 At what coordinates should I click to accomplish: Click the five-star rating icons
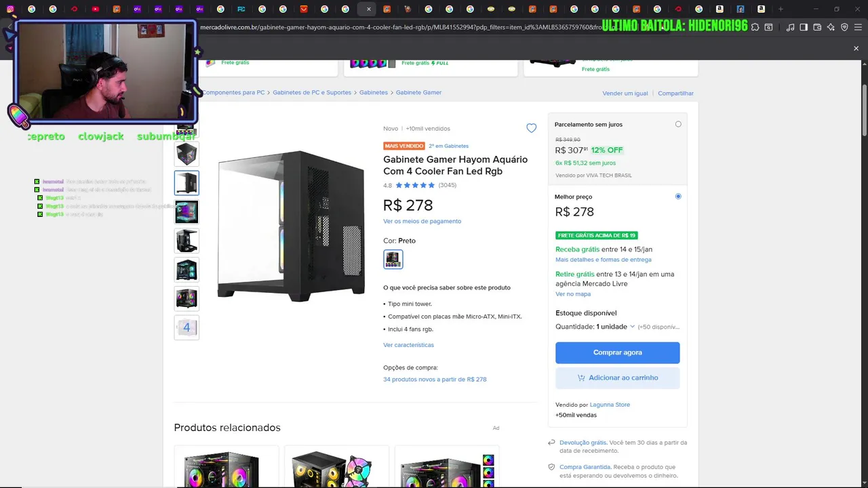[415, 185]
